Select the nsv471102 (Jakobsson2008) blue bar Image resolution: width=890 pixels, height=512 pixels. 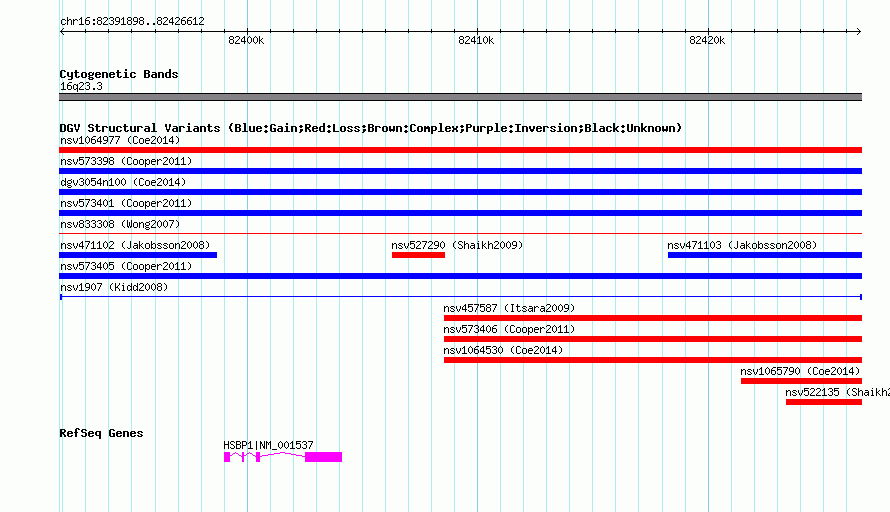[x=138, y=255]
